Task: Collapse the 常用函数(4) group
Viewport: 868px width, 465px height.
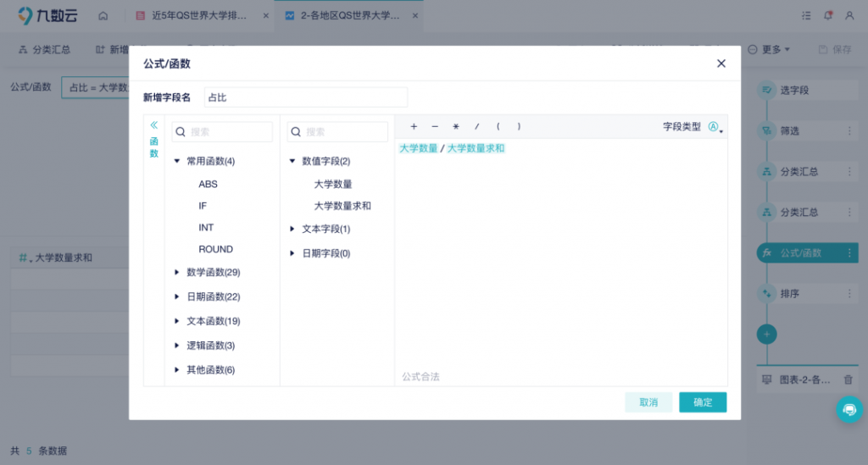Action: [x=177, y=161]
